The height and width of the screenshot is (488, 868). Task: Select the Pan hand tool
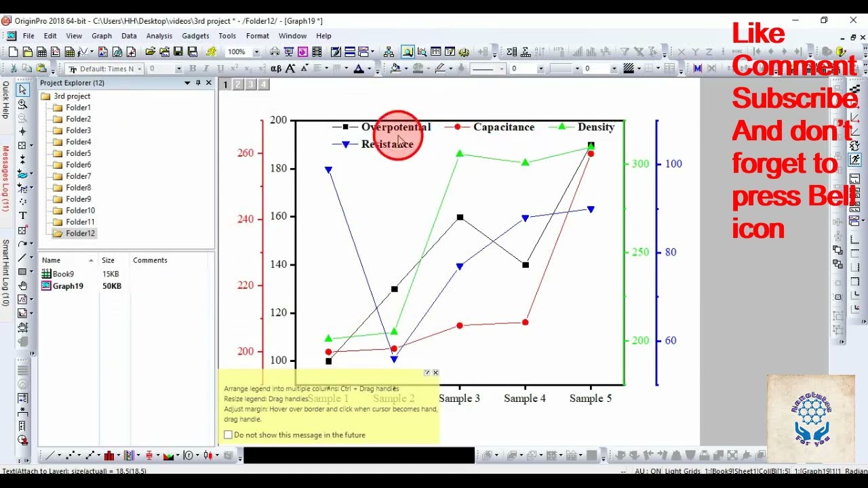(x=22, y=285)
